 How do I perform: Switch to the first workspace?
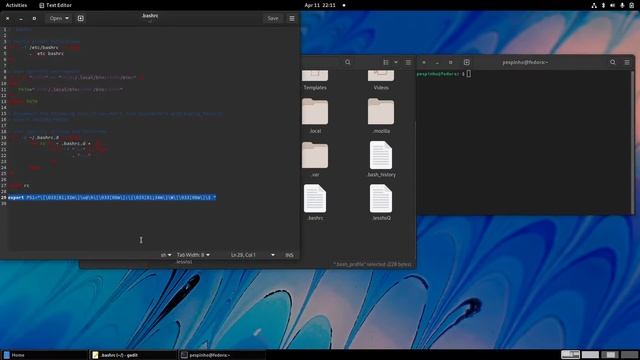tap(570, 355)
